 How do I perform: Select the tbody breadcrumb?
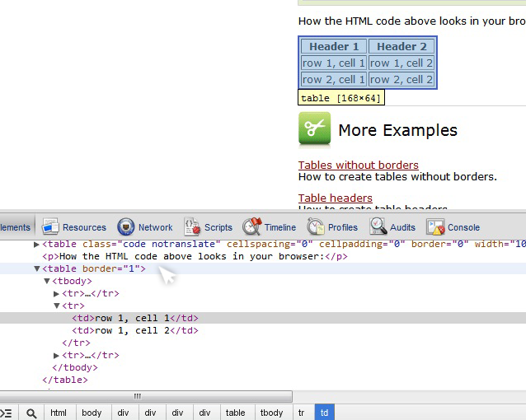tap(272, 413)
